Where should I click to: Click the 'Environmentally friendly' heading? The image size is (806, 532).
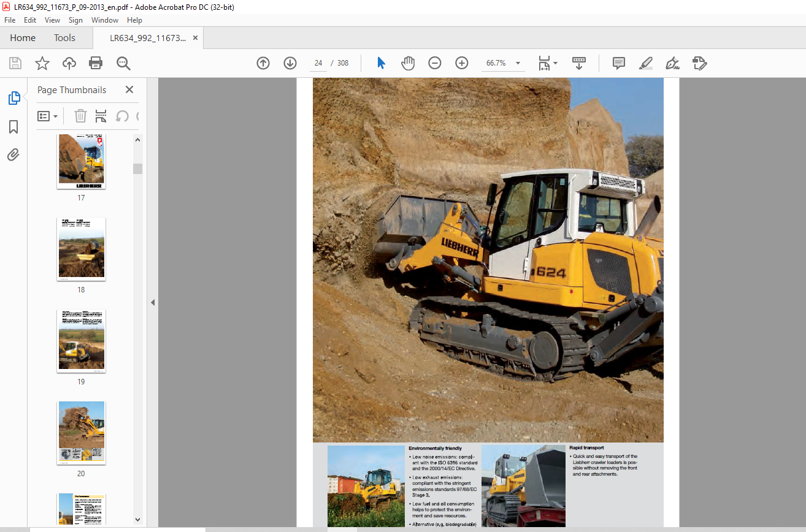(x=435, y=449)
